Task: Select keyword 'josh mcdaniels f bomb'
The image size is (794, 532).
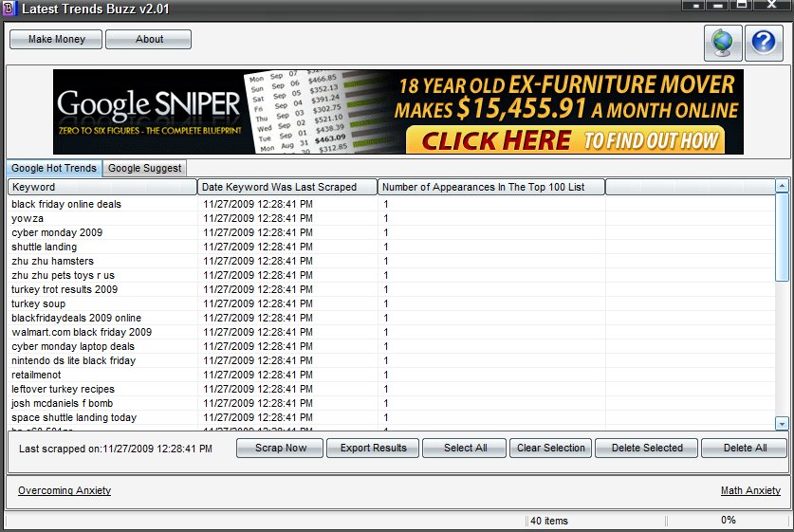Action: pyautogui.click(x=62, y=403)
